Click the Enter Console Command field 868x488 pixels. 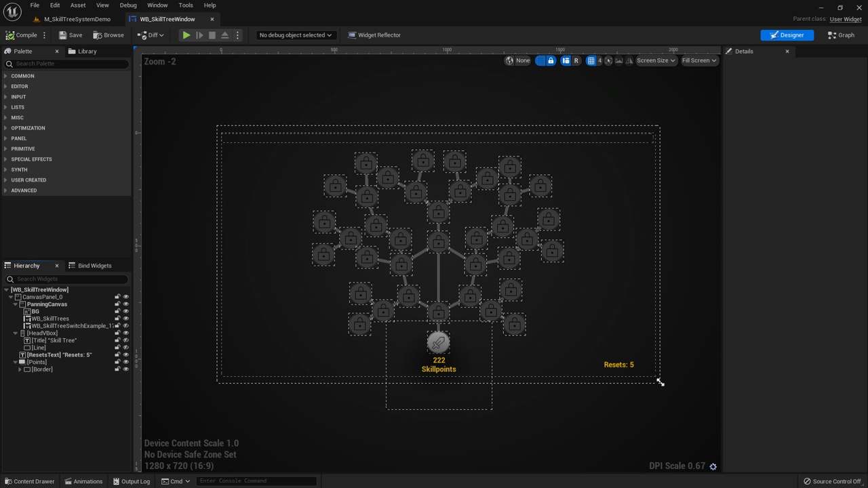[256, 481]
